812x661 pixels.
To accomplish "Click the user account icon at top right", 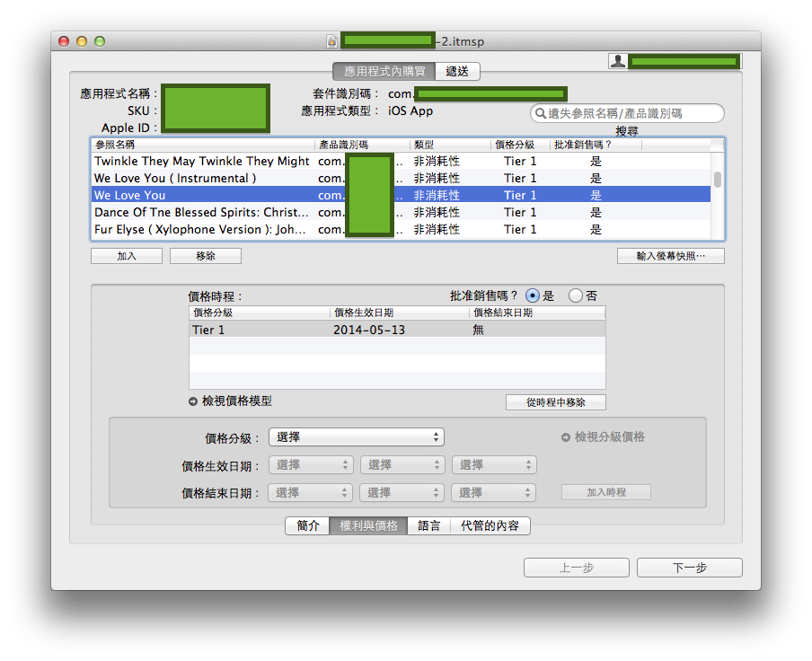I will click(618, 61).
